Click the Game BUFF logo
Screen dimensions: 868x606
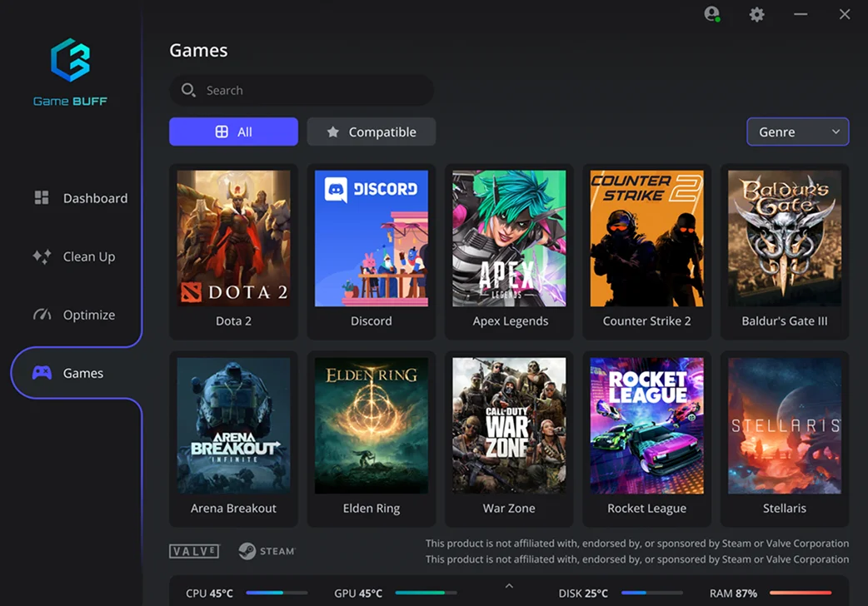(x=70, y=72)
